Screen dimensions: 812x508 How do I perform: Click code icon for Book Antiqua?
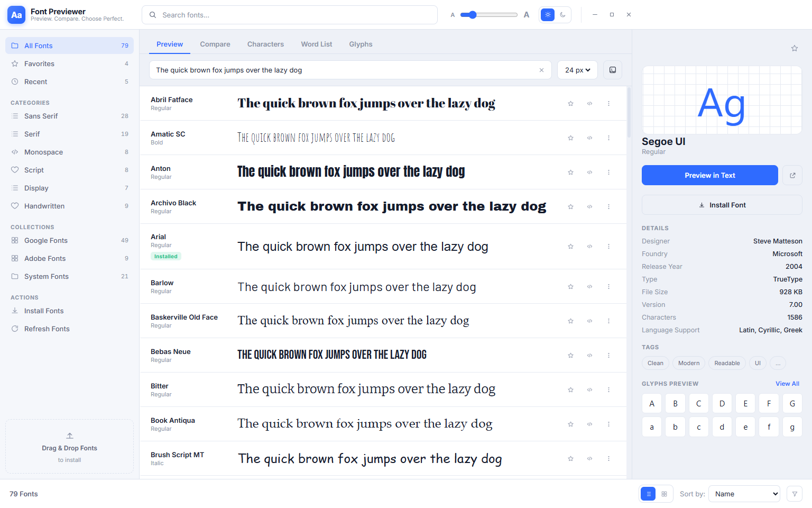(x=589, y=424)
